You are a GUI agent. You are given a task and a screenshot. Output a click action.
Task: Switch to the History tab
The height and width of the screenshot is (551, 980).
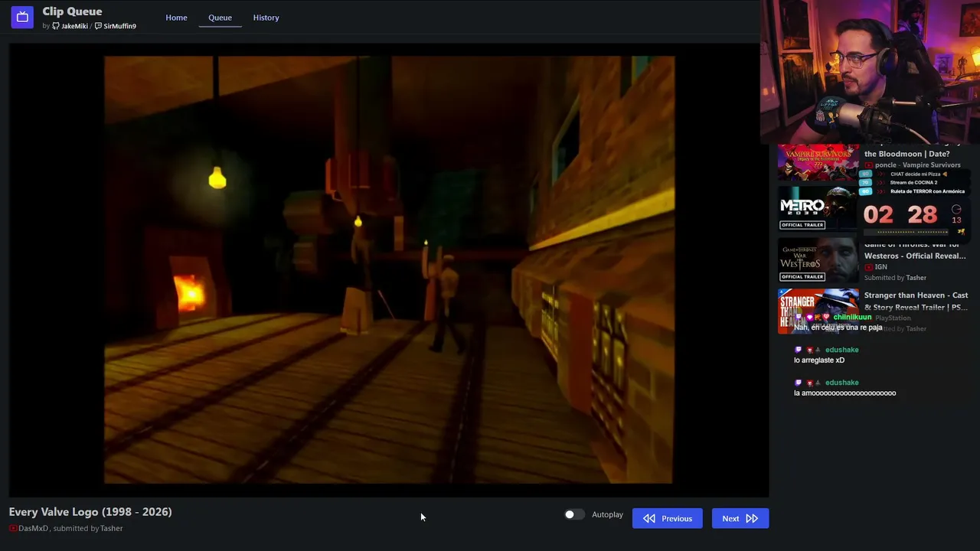tap(266, 18)
